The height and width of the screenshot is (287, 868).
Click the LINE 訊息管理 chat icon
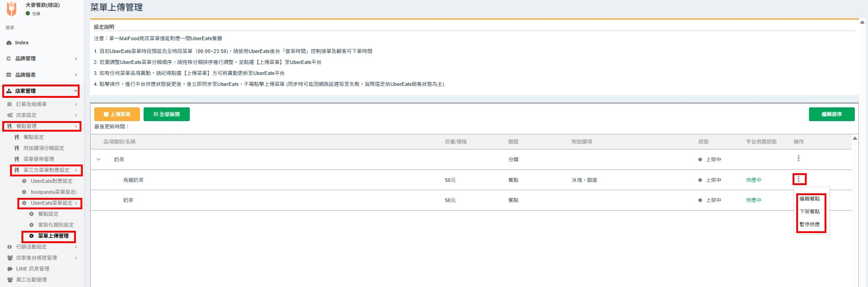click(x=10, y=269)
